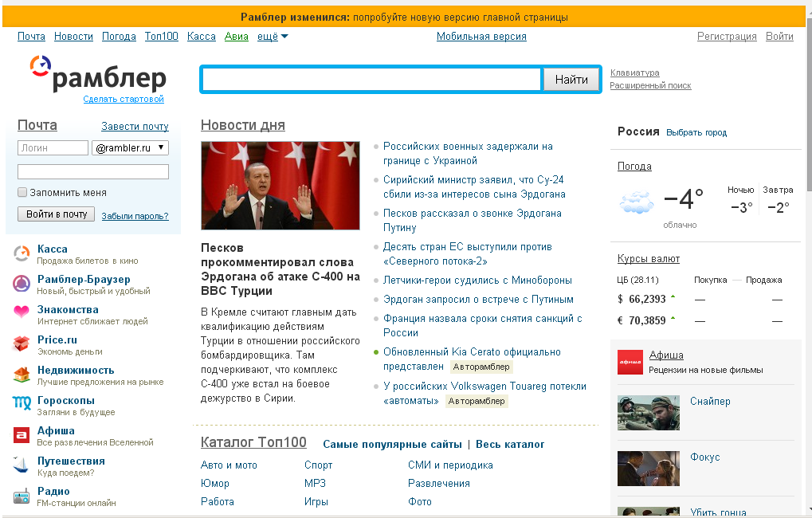Click the Погода heading in right panel
This screenshot has height=518, width=812.
click(634, 167)
